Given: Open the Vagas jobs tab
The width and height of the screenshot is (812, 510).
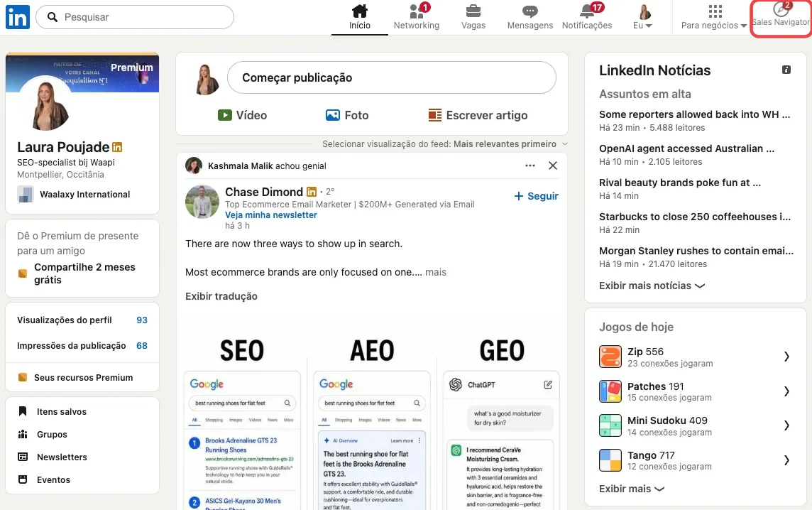Looking at the screenshot, I should [473, 17].
